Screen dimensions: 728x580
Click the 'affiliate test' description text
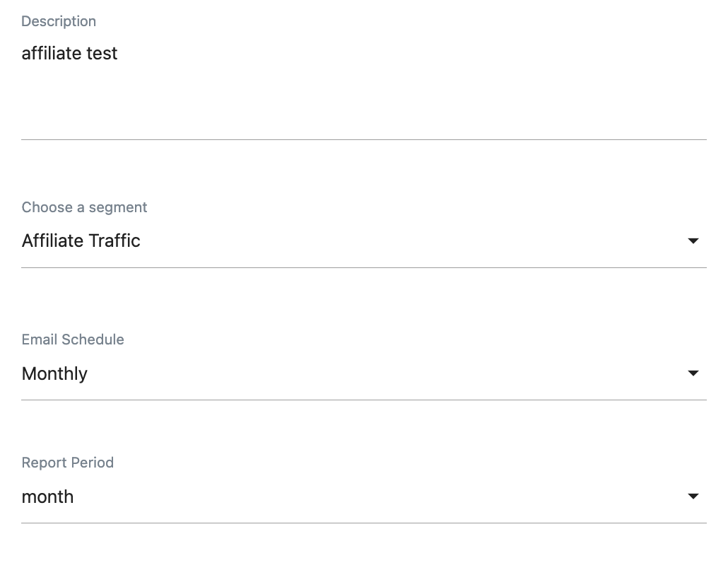click(x=69, y=54)
